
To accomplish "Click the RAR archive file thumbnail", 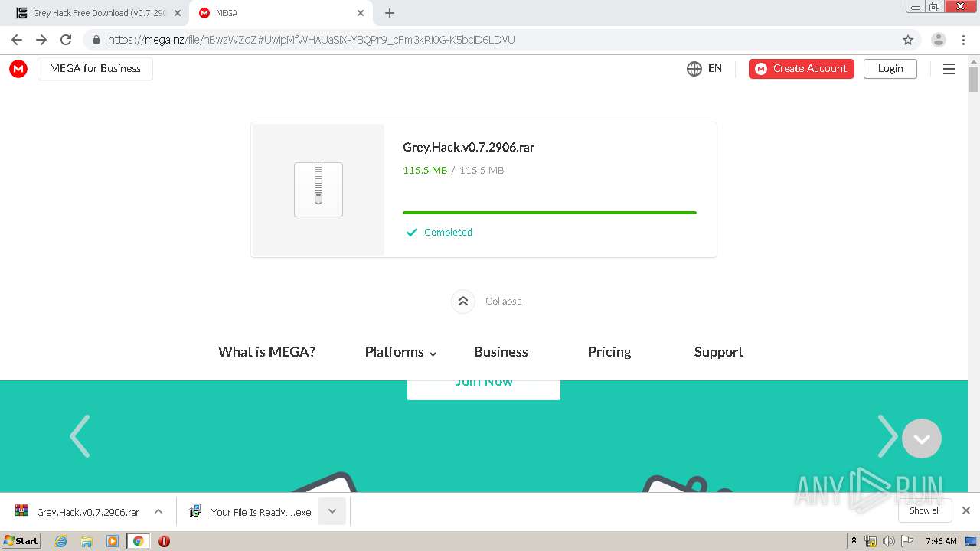I will tap(318, 189).
